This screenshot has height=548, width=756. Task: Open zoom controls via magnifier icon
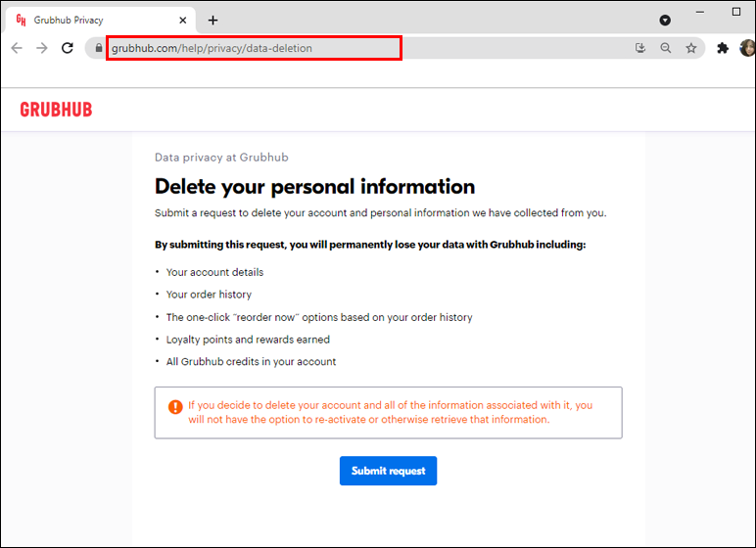pyautogui.click(x=666, y=48)
